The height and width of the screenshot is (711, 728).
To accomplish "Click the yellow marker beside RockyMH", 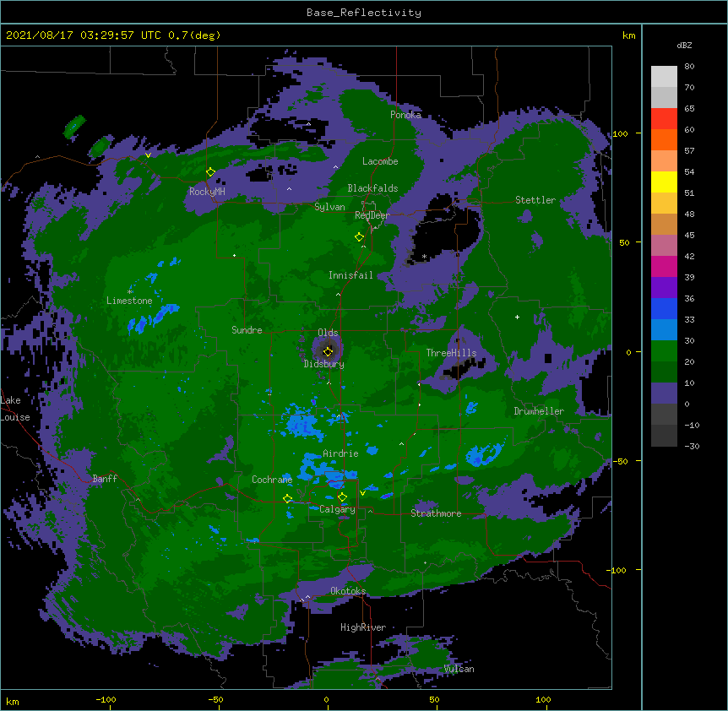I will point(210,172).
